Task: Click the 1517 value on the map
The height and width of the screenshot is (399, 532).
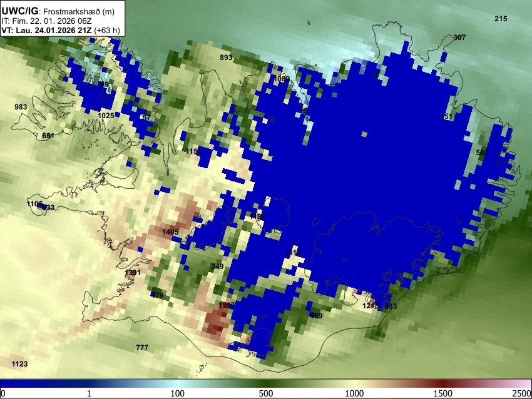Action: pyautogui.click(x=227, y=305)
